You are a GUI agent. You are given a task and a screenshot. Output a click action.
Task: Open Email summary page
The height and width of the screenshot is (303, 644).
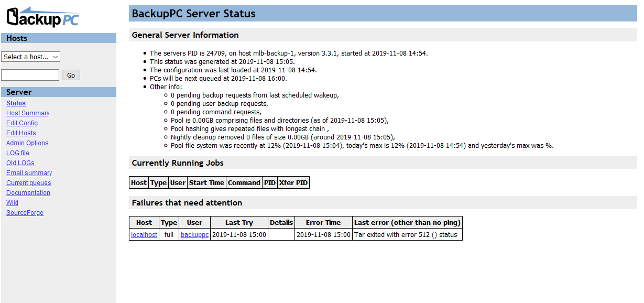pyautogui.click(x=29, y=173)
